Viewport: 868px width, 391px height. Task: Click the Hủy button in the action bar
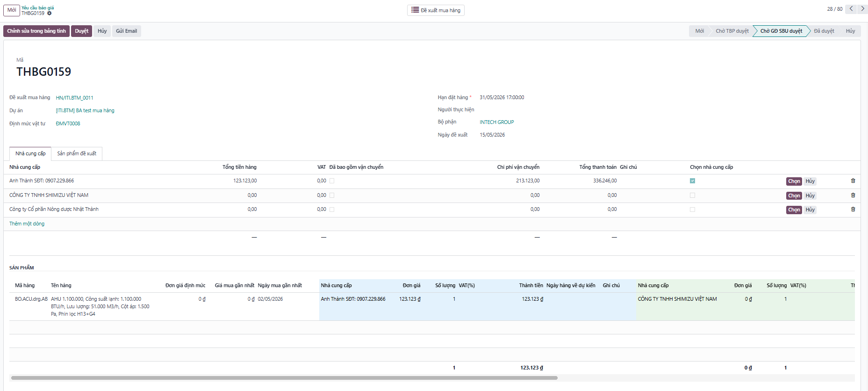tap(102, 31)
